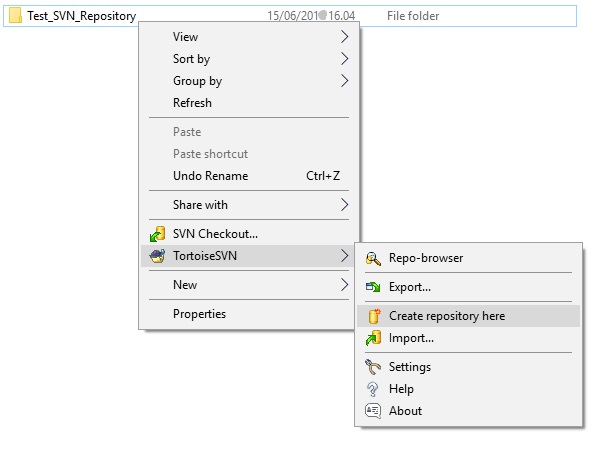Expand the Share with submenu arrow
Viewport: 598px width, 449px height.
coord(344,205)
